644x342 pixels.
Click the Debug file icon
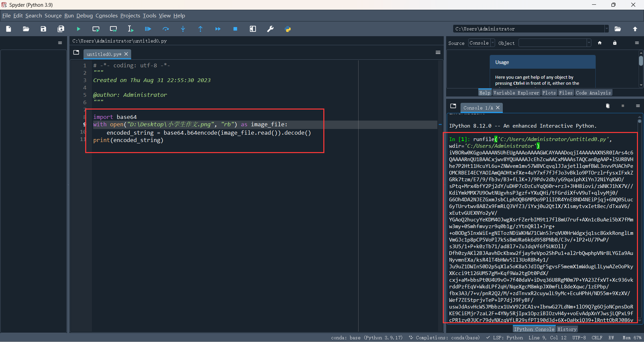[x=148, y=29]
